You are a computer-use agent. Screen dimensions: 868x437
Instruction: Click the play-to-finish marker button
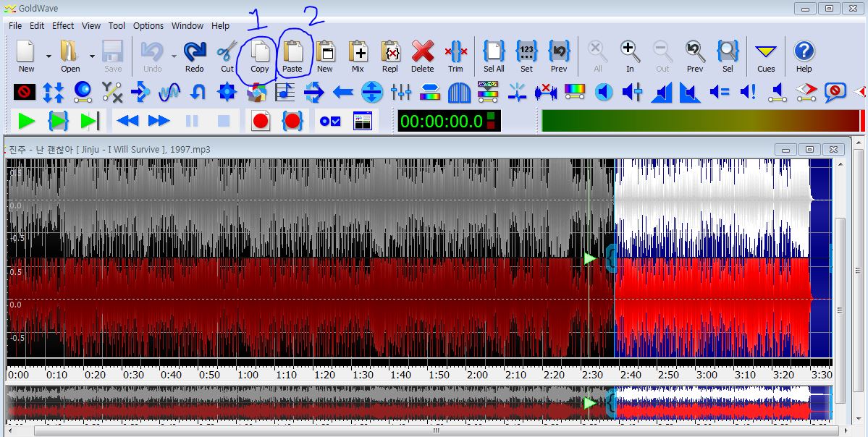[90, 121]
